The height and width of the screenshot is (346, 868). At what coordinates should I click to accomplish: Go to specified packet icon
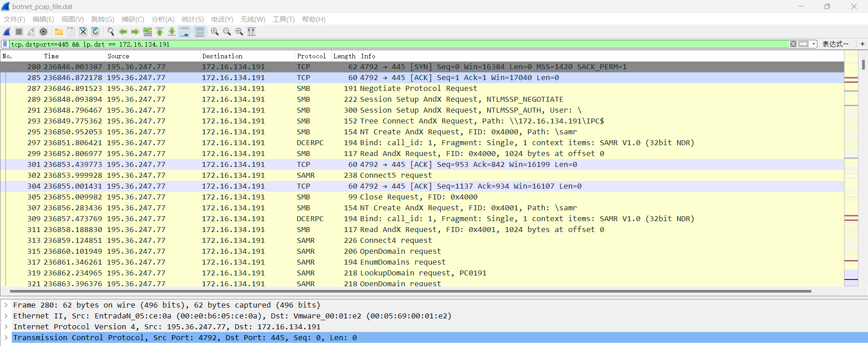(147, 32)
